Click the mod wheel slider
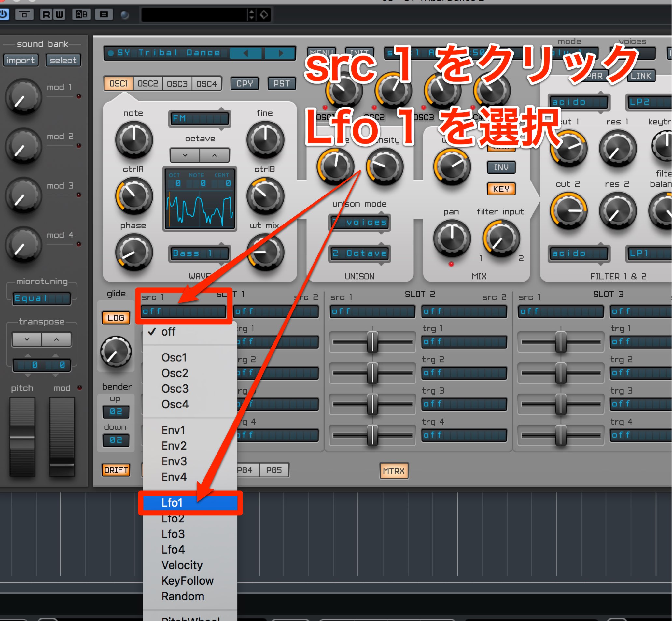This screenshot has height=621, width=672. pyautogui.click(x=62, y=437)
